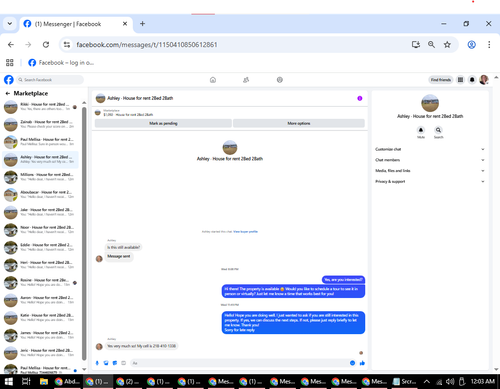Viewport: 500px width, 389px height.
Task: Open the tab search dropdown arrow
Action: pos(10,24)
